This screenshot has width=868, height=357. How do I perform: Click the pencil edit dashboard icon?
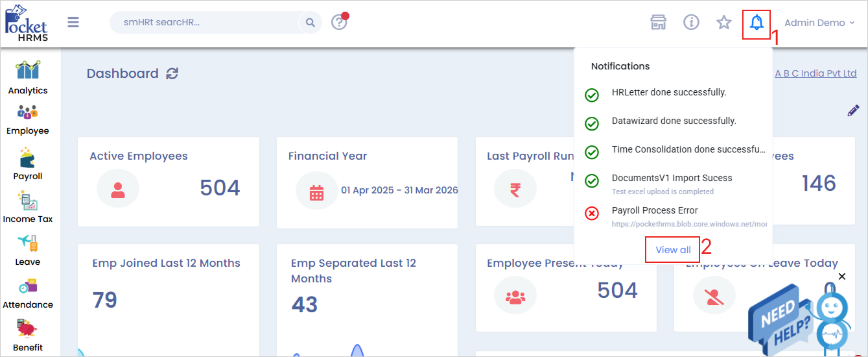click(853, 111)
